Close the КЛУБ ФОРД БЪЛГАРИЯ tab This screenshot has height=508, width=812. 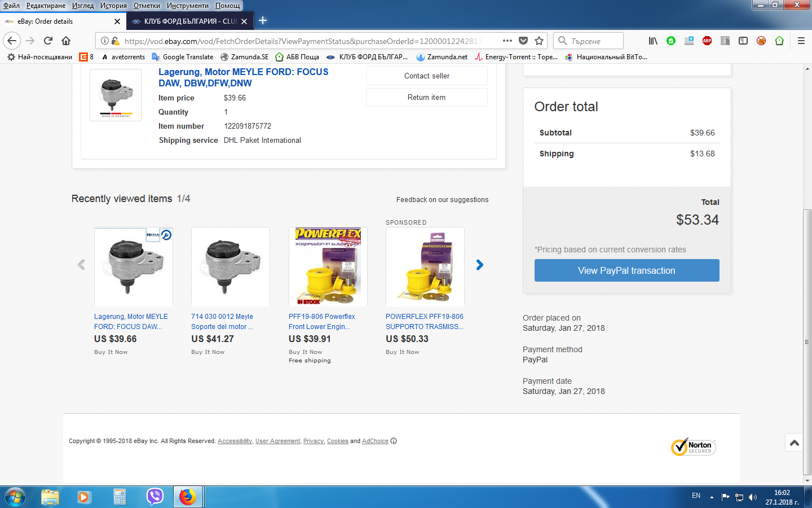[244, 21]
